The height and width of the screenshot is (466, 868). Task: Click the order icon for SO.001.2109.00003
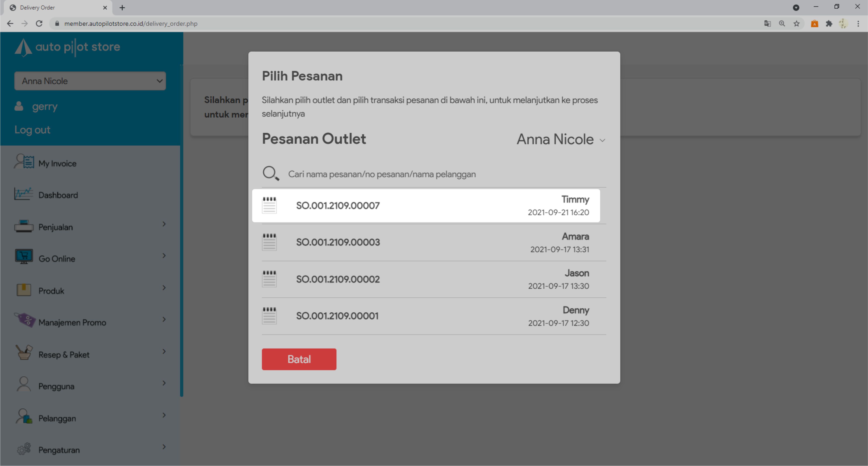click(269, 242)
